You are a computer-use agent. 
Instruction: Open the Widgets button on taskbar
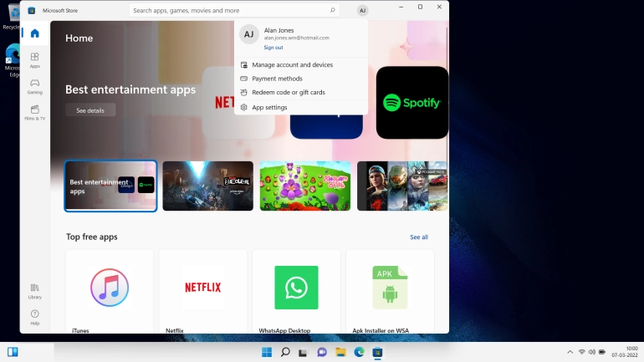(x=13, y=352)
